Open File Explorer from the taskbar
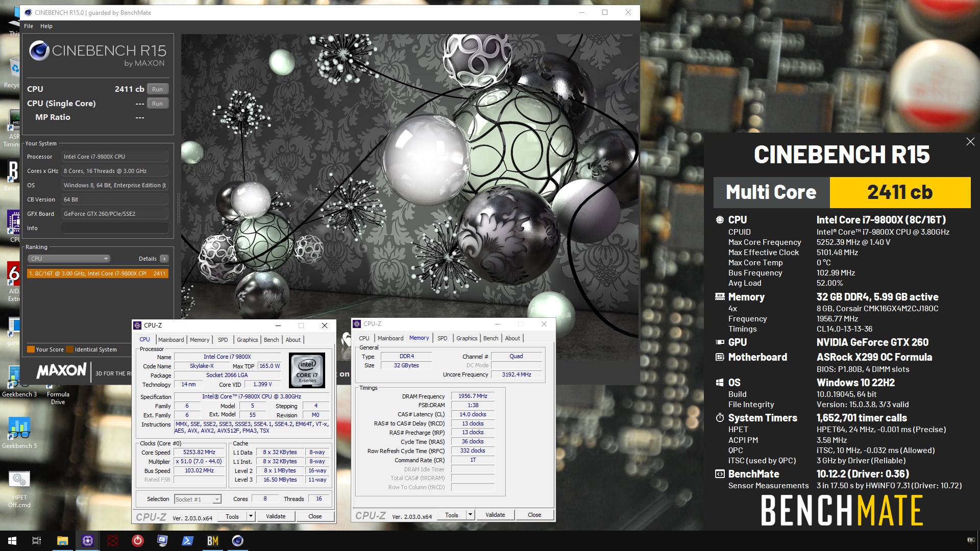 [x=62, y=541]
